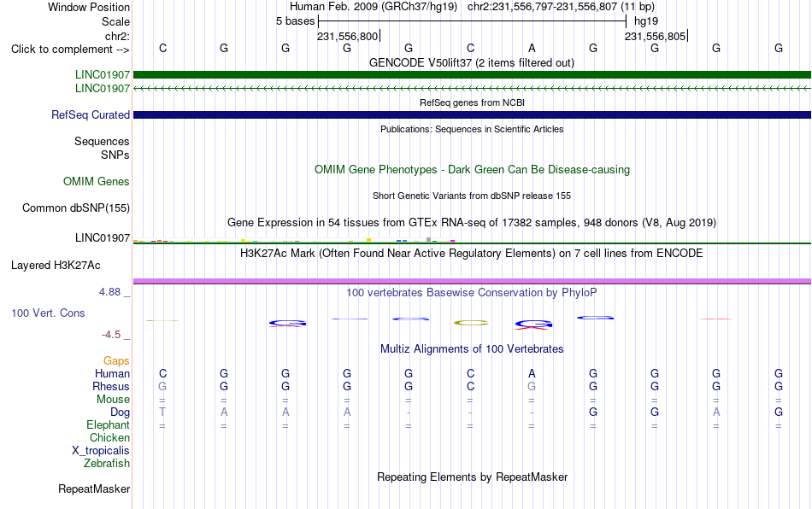This screenshot has width=812, height=509.
Task: Select the Elephant alignment row label
Action: tap(108, 424)
